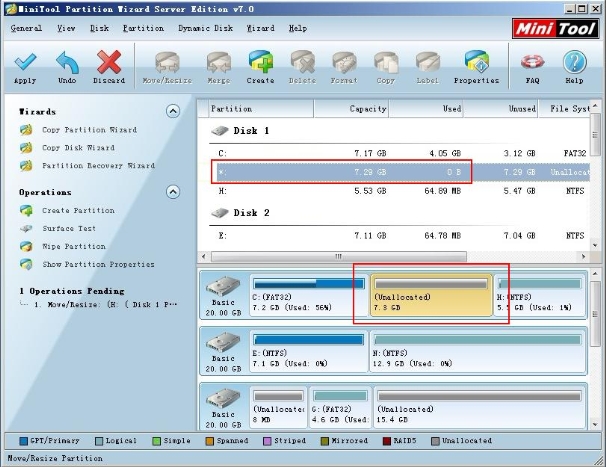Click the Delete toolbar icon
The image size is (606, 467).
(x=302, y=63)
